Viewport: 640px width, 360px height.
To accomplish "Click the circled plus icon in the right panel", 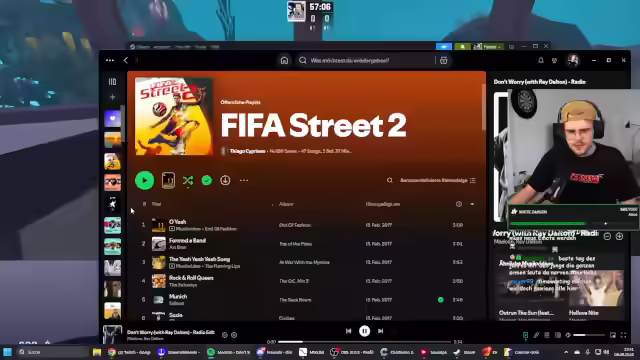I will 619,236.
